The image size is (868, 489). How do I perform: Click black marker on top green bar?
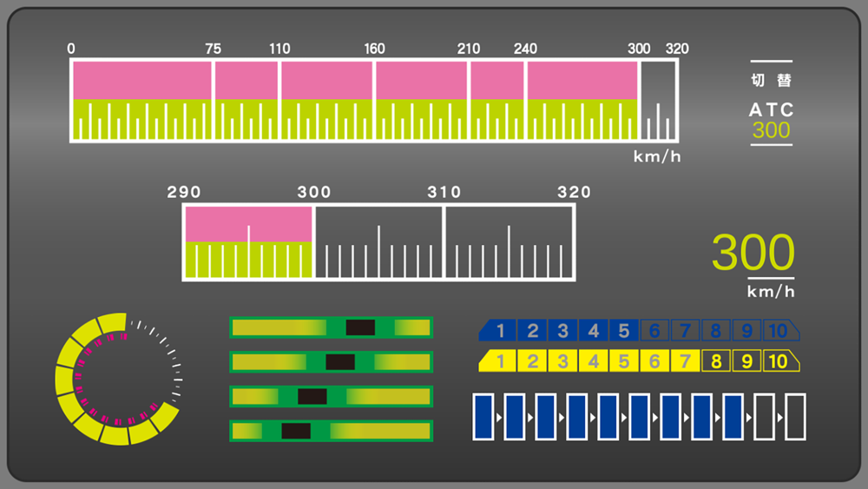pos(360,327)
